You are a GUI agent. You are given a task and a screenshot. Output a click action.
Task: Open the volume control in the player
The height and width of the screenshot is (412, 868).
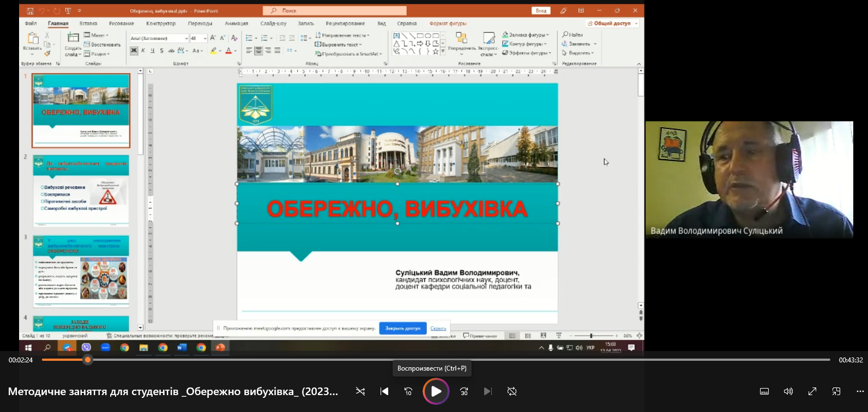[x=788, y=391]
